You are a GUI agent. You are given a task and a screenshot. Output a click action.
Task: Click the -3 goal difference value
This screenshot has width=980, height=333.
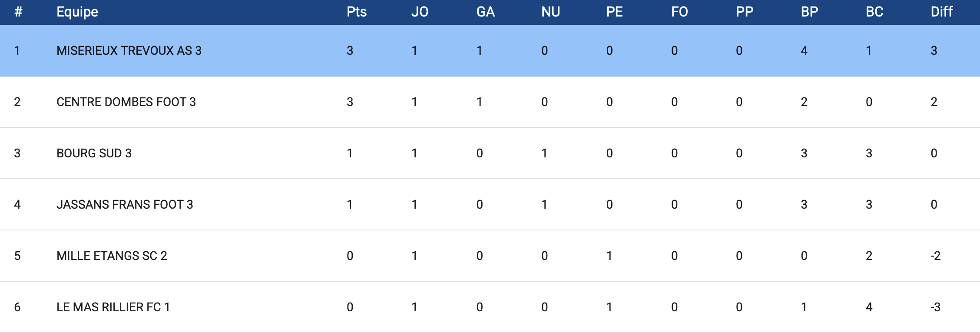pyautogui.click(x=935, y=307)
